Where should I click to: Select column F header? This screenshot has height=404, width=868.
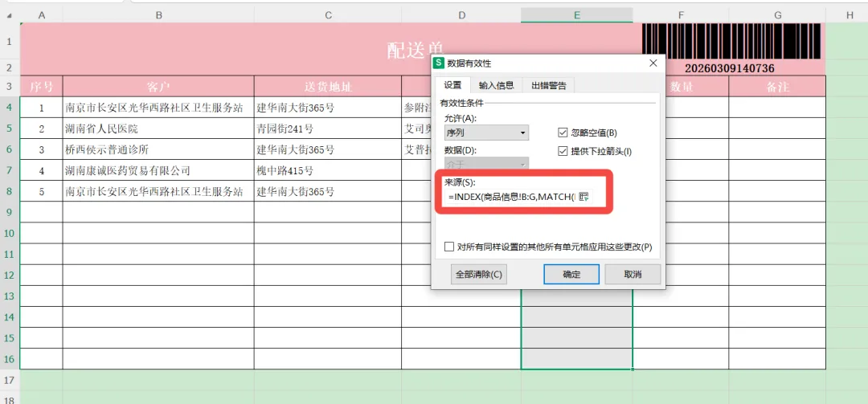coord(681,15)
